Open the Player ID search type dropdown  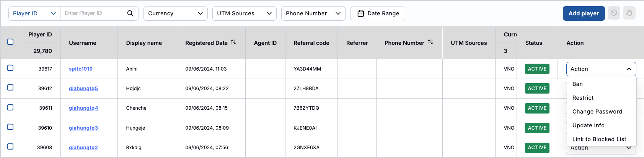(x=34, y=13)
